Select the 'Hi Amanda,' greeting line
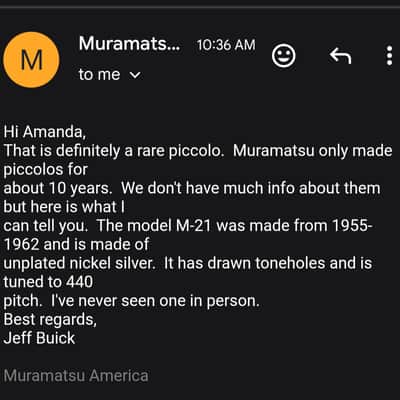 [x=45, y=132]
